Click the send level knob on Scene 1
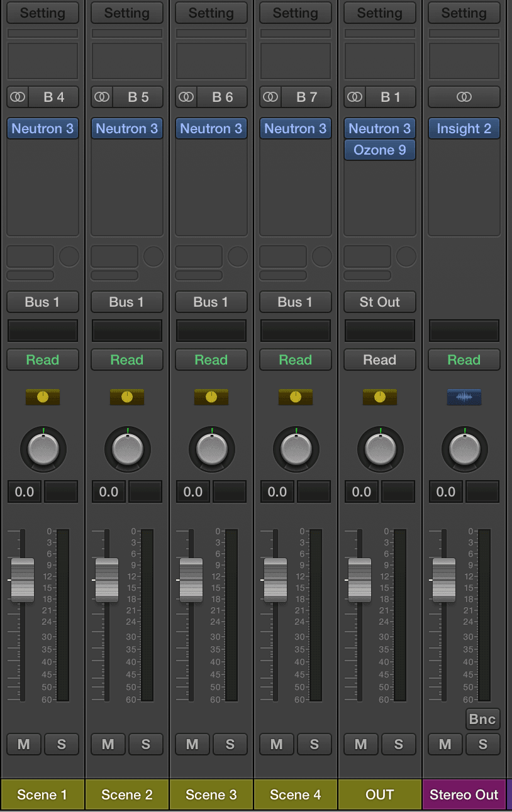Image resolution: width=512 pixels, height=812 pixels. (x=69, y=256)
